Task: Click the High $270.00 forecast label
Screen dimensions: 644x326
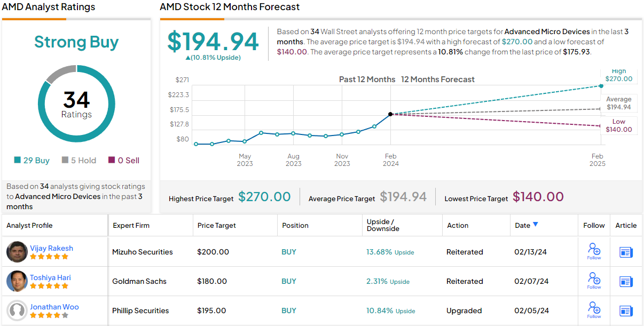Action: click(618, 75)
